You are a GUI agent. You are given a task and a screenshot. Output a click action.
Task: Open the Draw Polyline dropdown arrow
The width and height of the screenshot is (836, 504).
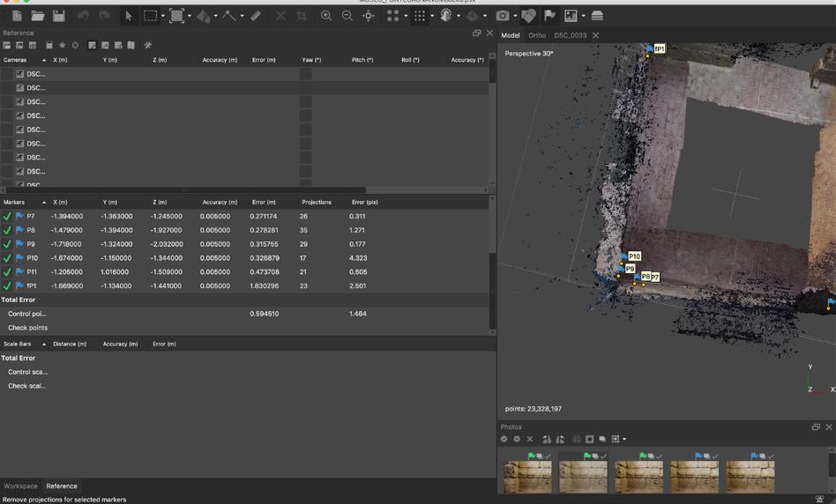(242, 16)
